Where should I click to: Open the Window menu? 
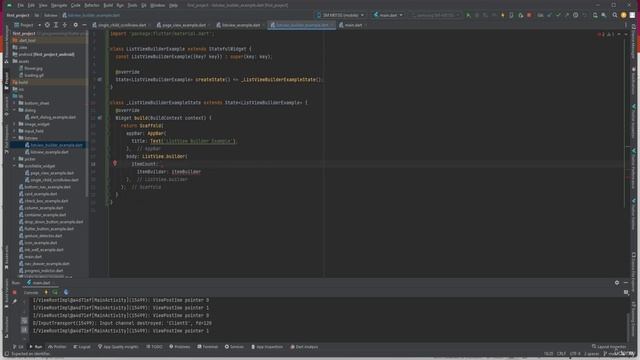coord(158,5)
